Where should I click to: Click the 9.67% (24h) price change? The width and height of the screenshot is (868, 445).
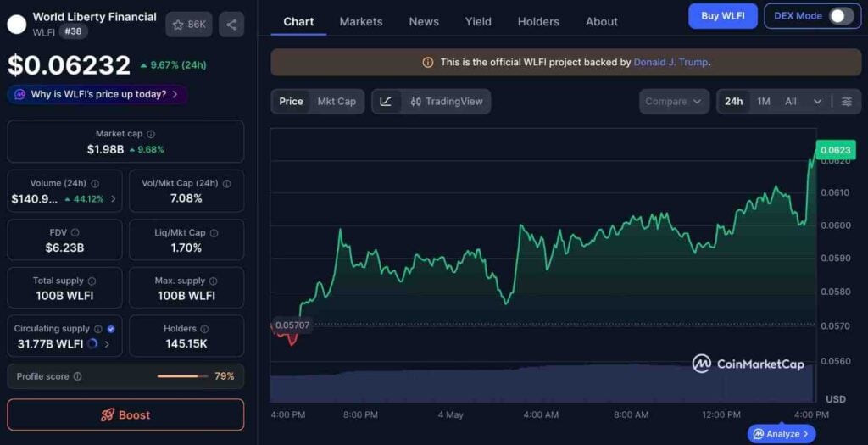coord(173,65)
